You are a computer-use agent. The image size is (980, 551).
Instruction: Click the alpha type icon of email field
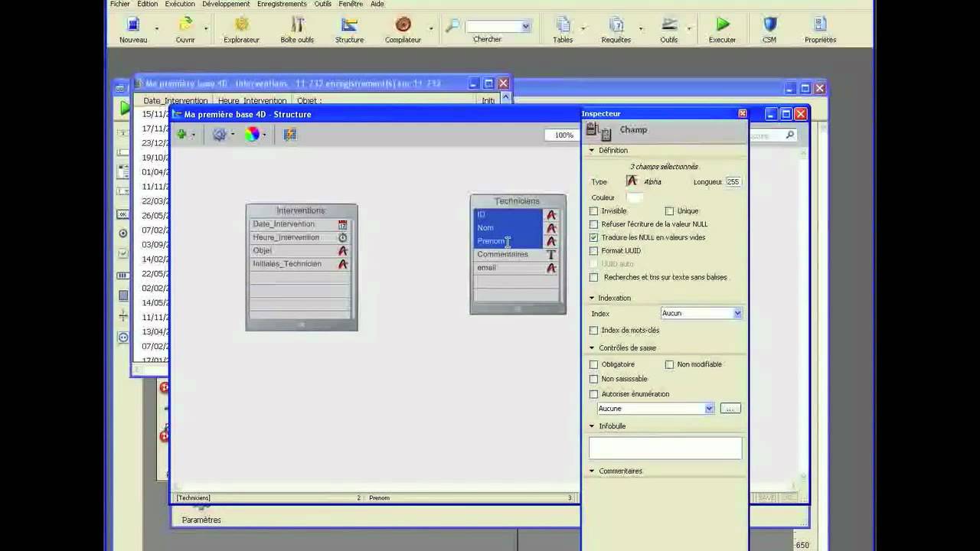[550, 268]
